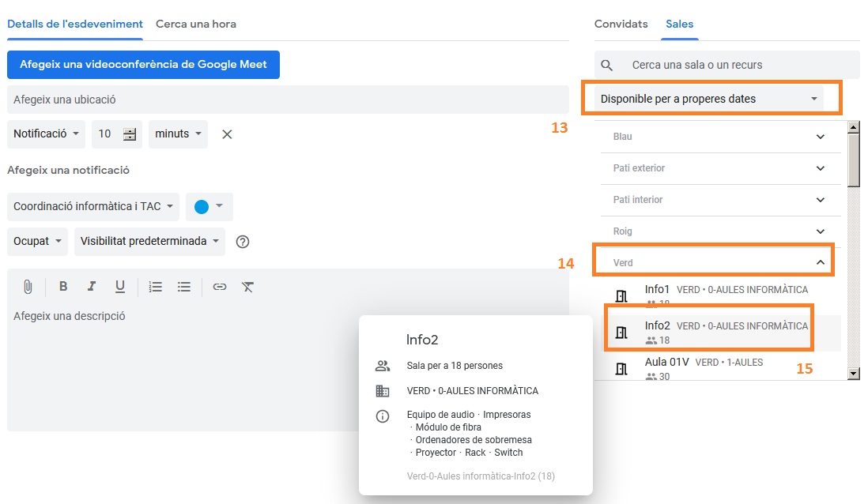Toggle italic formatting in description toolbar
The height and width of the screenshot is (504, 868).
coord(92,287)
